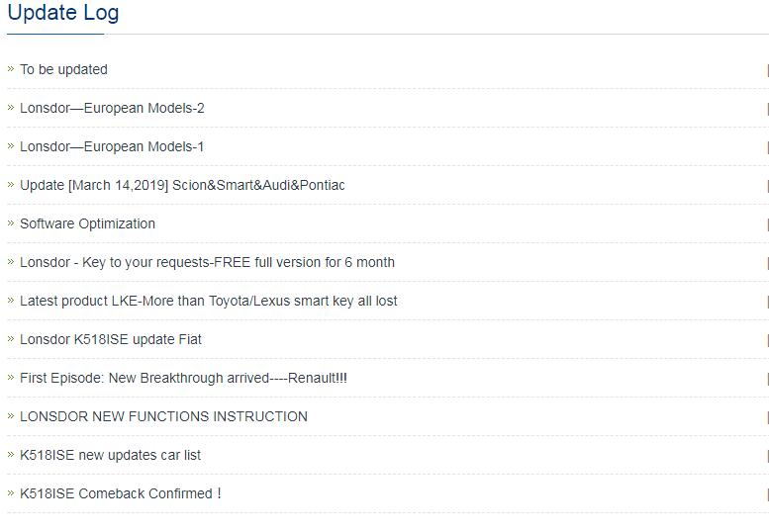This screenshot has height=532, width=769.
Task: Open LONSDOR NEW FUNCTIONS INSTRUCTION link
Action: tap(163, 416)
